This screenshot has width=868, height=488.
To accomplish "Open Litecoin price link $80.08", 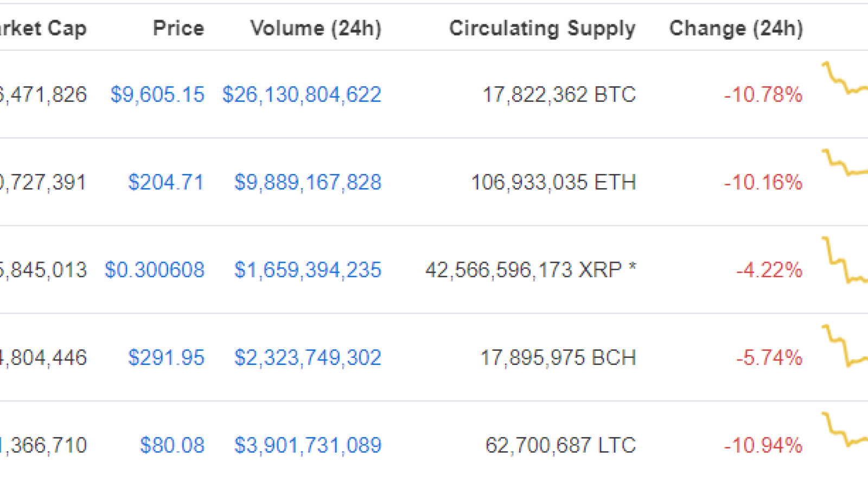I will [172, 446].
